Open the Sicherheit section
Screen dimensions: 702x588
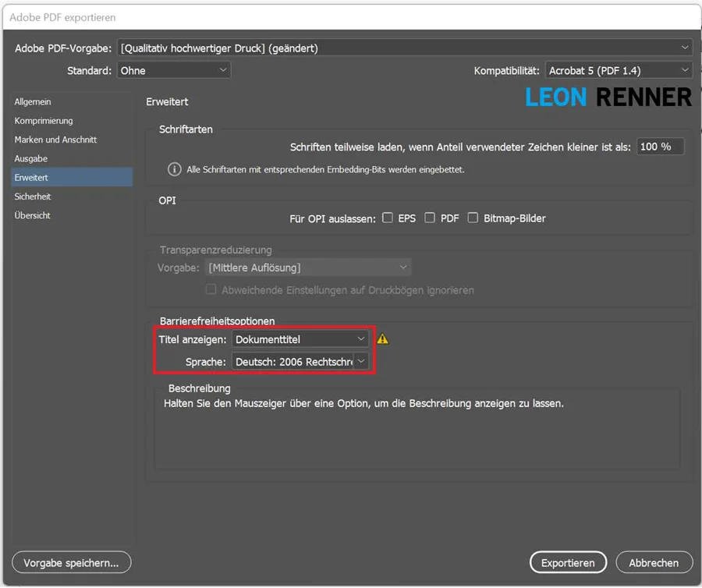point(33,197)
